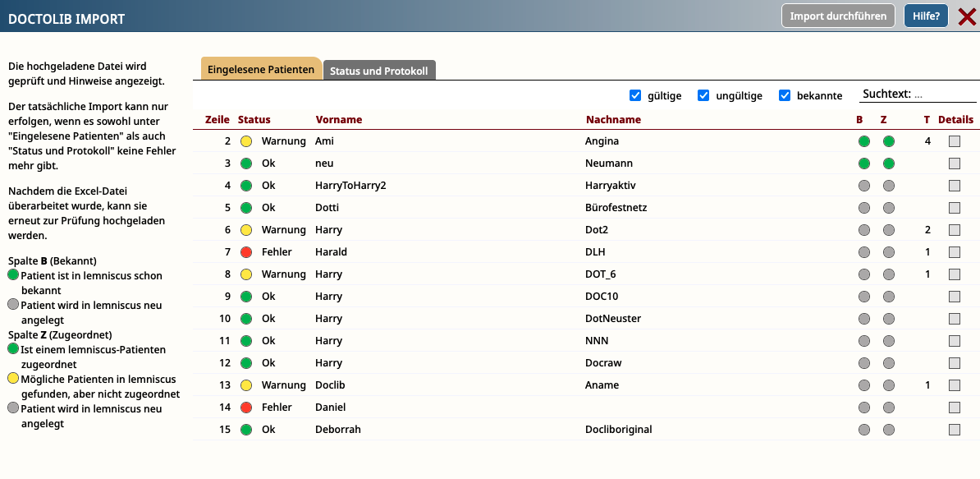
Task: Click green Z column dot for Angina
Action: (x=889, y=141)
